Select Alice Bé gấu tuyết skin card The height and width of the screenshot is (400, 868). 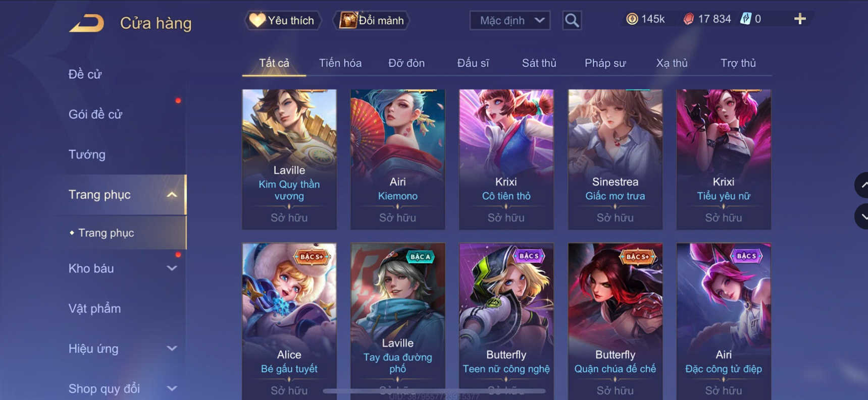[x=289, y=322]
